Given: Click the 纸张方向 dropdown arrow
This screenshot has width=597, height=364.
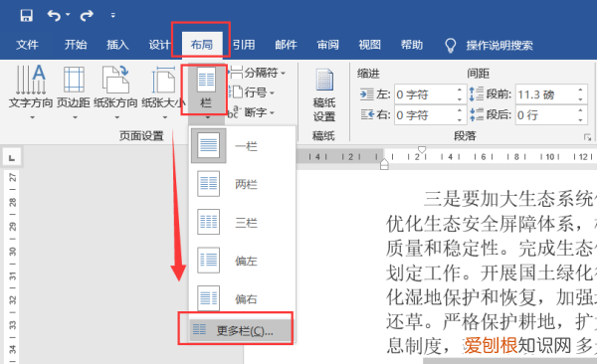Looking at the screenshot, I should point(116,117).
